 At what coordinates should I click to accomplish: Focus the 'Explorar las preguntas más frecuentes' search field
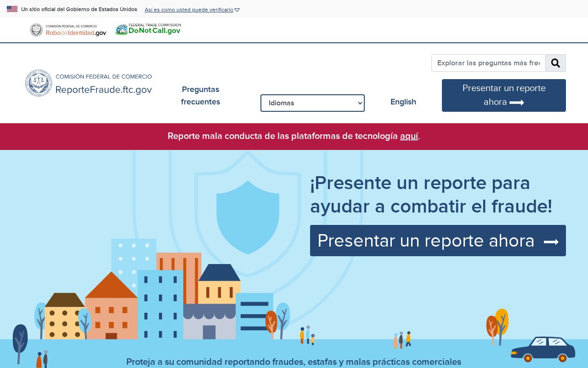tap(488, 63)
